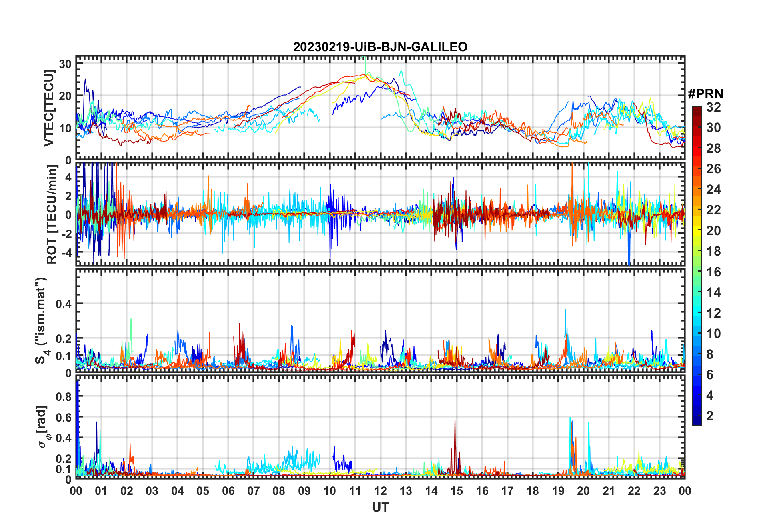Screen dimensions: 761x532
Task: Click the UT x-axis label
Action: 380,507
